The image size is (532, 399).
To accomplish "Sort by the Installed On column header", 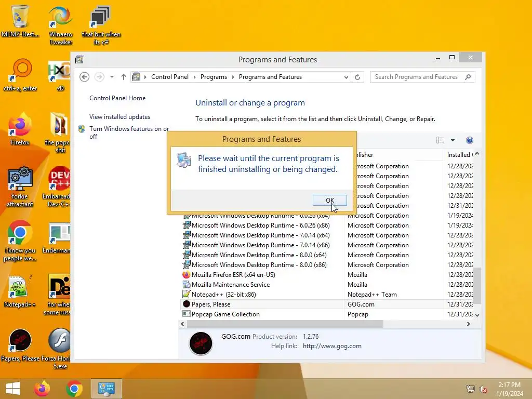I will (460, 155).
